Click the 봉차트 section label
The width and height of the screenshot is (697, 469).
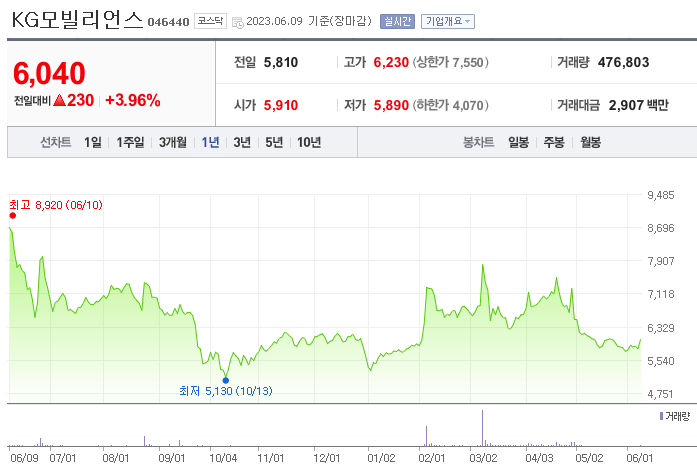[x=478, y=142]
